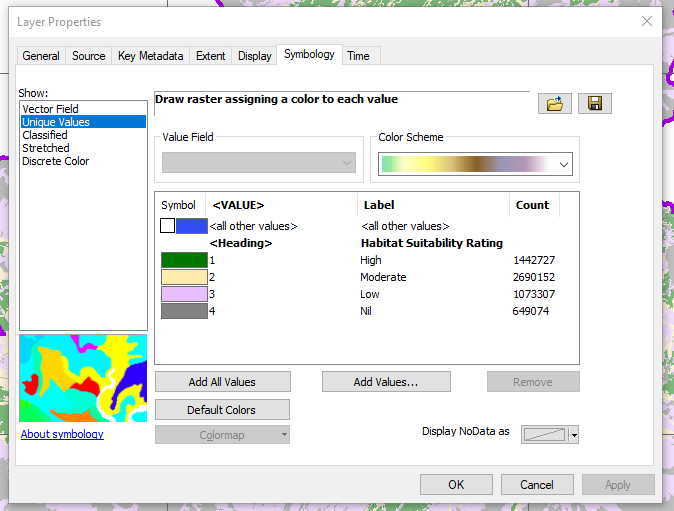Open the load symbology folder icon

point(555,104)
